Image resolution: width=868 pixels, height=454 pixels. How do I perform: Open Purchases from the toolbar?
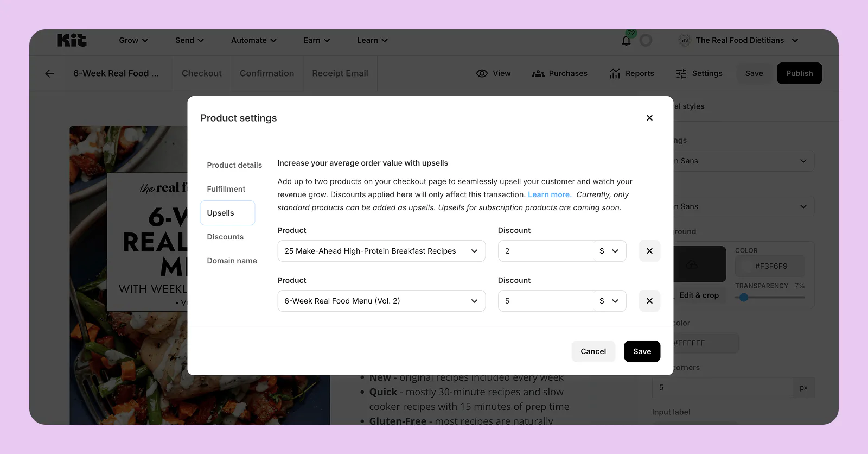pos(559,73)
